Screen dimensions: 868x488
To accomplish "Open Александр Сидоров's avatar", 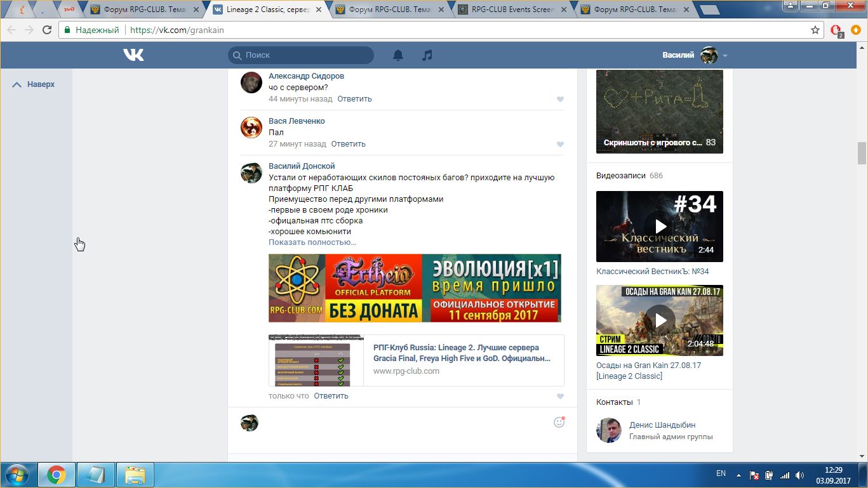I will point(251,82).
